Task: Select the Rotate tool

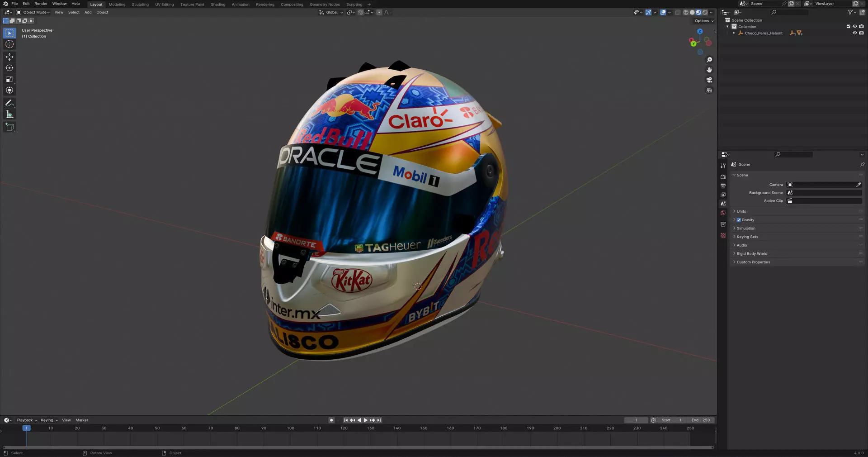Action: 9,68
